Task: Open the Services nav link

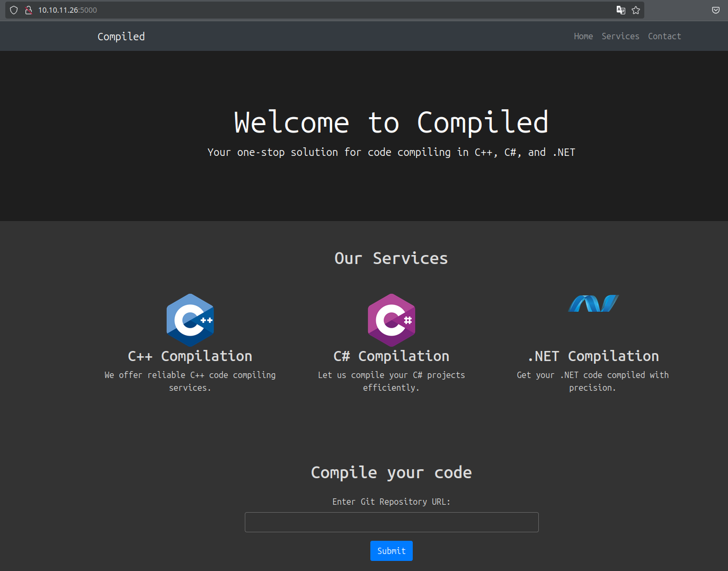Action: pos(620,36)
